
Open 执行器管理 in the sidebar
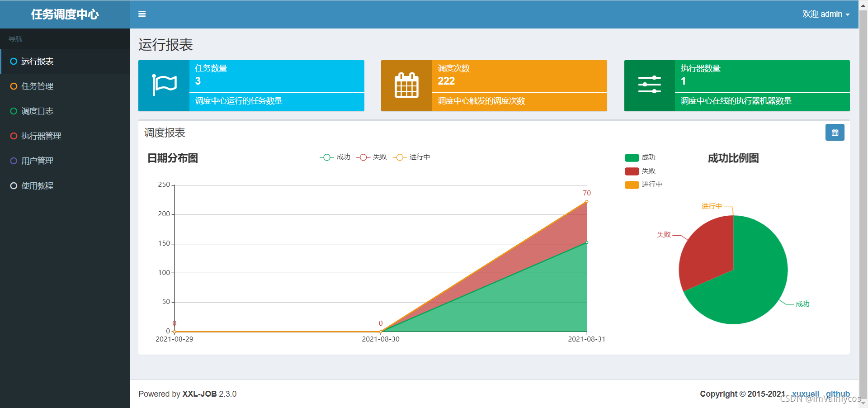[65, 136]
